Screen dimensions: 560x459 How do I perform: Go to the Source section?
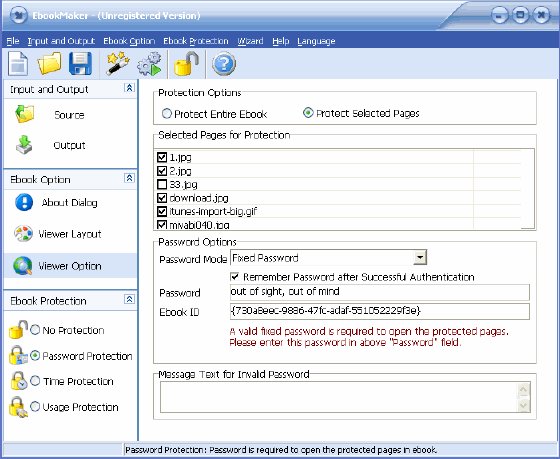click(69, 115)
